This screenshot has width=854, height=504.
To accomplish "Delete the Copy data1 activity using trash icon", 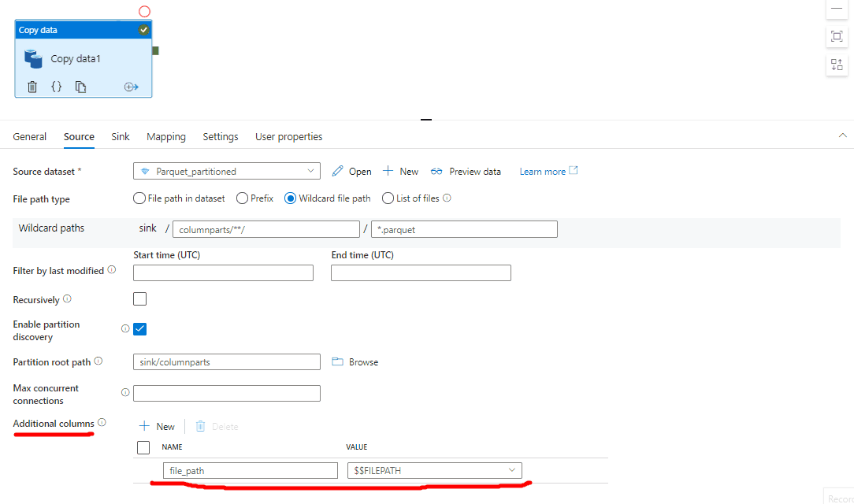I will 32,87.
